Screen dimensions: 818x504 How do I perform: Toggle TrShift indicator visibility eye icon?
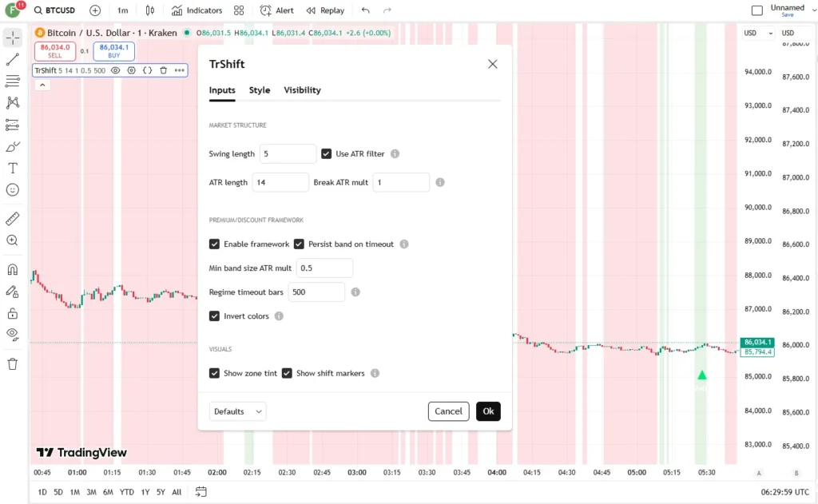tap(116, 70)
